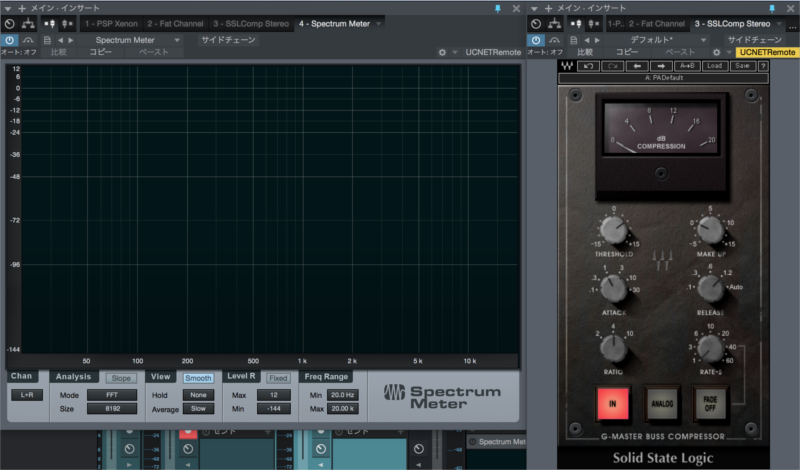
Task: Select previous preset arrow in SSLComp window
Action: click(586, 40)
